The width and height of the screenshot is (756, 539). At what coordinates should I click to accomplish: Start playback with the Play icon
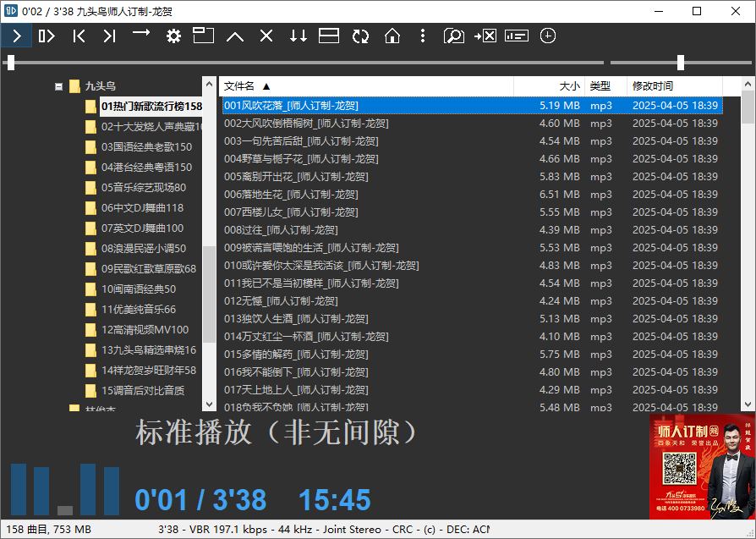point(16,36)
